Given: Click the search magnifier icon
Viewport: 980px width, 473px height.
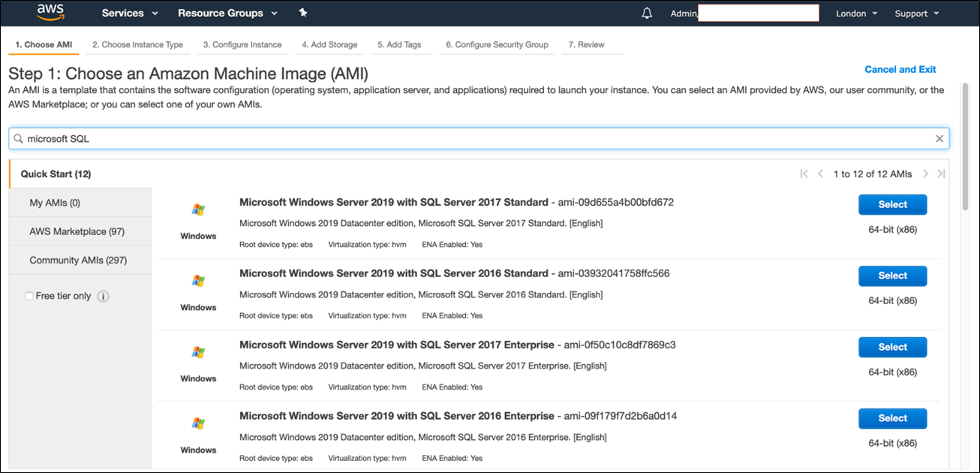Looking at the screenshot, I should point(20,138).
